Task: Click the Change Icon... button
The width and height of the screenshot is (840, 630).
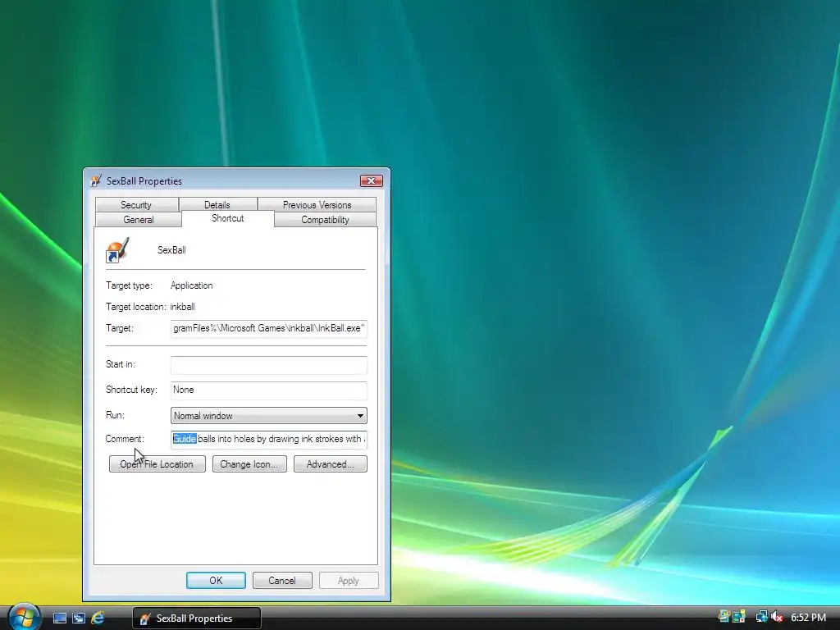Action: [x=249, y=464]
